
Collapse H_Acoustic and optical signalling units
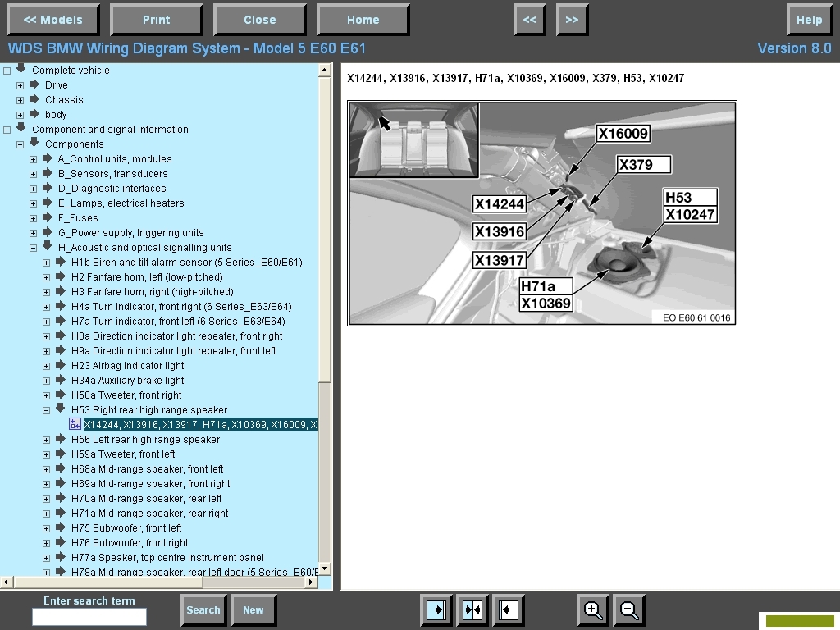pyautogui.click(x=33, y=248)
